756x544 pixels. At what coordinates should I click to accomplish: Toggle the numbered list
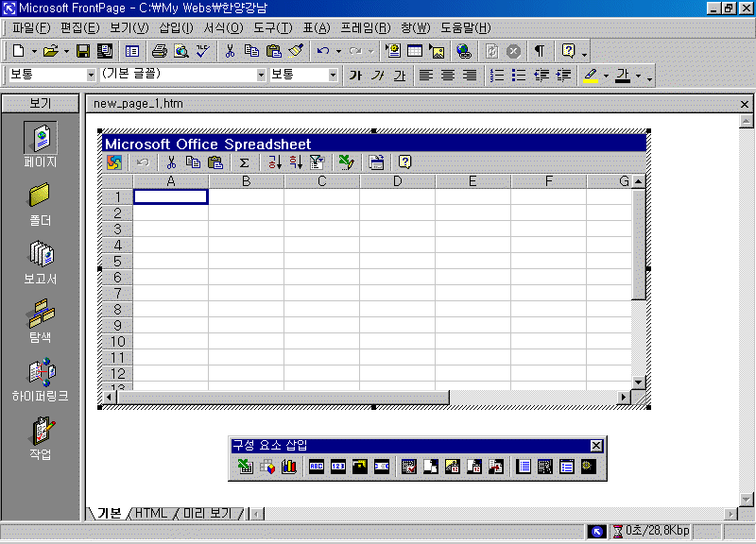pyautogui.click(x=497, y=76)
